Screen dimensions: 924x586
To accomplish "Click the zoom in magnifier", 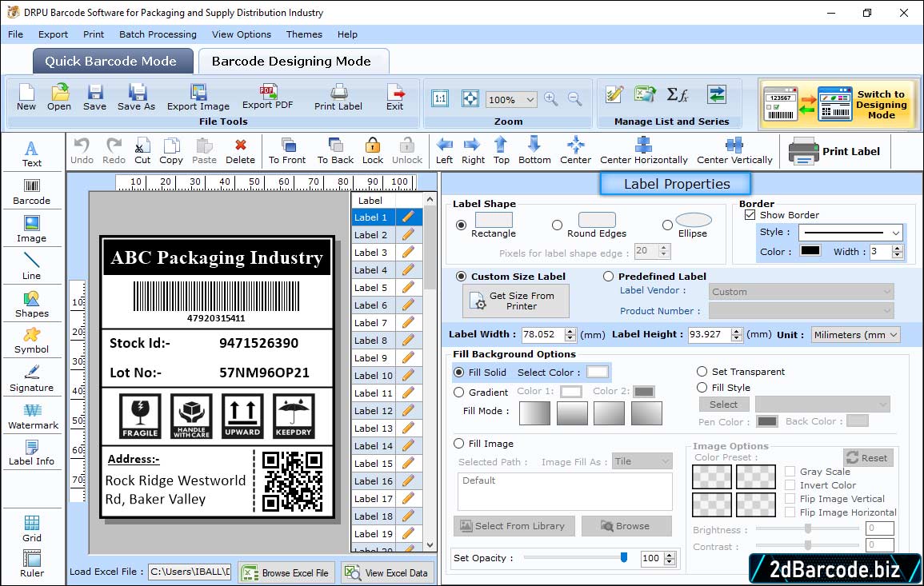I will [551, 99].
